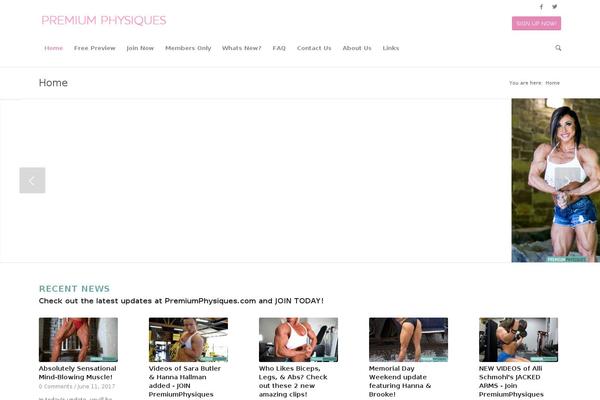Image resolution: width=600 pixels, height=400 pixels.
Task: Click the 'Home' page title heading
Action: click(x=53, y=83)
